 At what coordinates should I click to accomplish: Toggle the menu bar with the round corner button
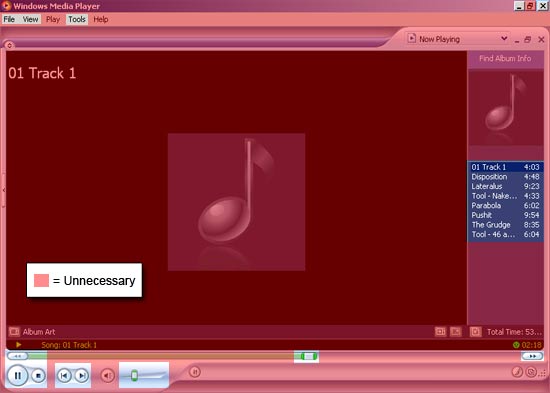click(9, 45)
